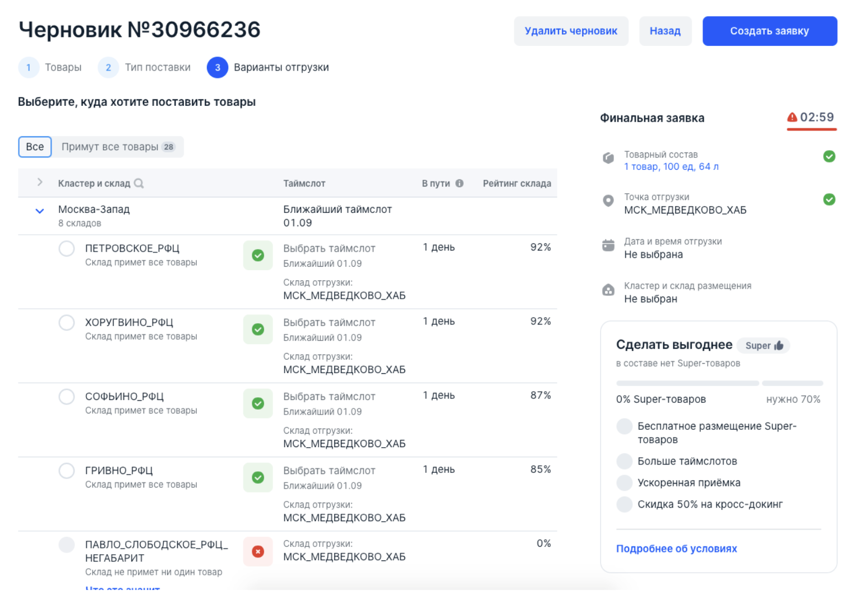Select the СОФЬИНО_РФЦ warehouse radio button
This screenshot has height=613, width=868.
pyautogui.click(x=67, y=396)
